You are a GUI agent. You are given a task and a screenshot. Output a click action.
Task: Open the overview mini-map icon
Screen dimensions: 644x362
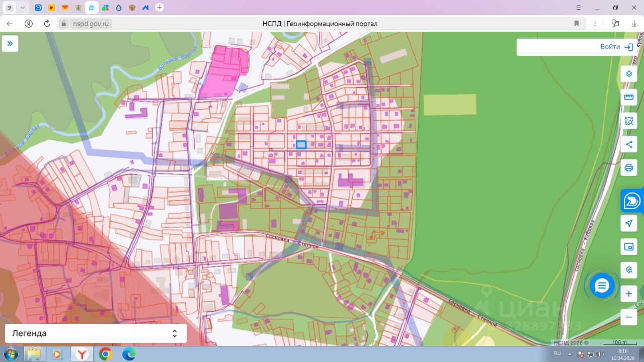(x=628, y=246)
